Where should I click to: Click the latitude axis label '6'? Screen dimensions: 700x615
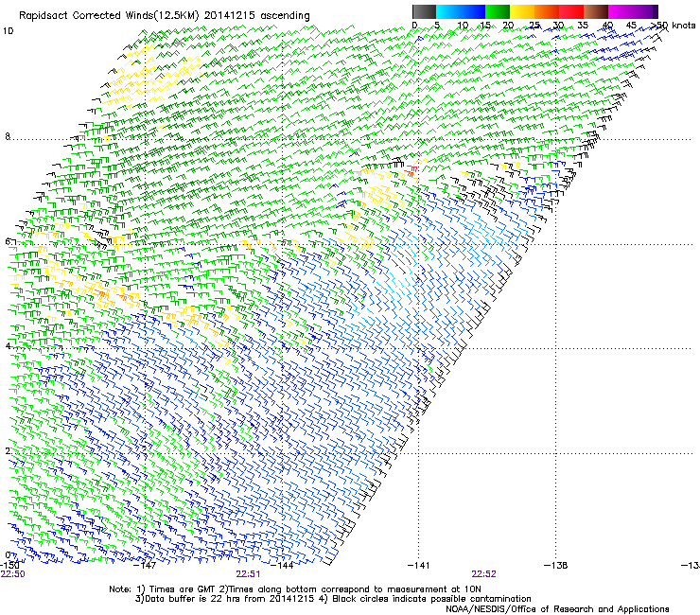[8, 241]
